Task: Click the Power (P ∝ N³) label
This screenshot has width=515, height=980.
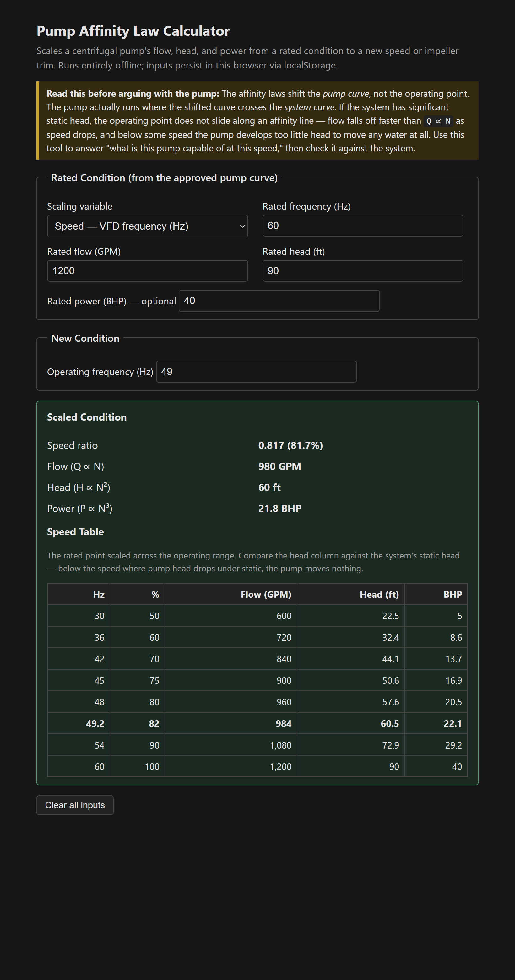Action: coord(79,508)
